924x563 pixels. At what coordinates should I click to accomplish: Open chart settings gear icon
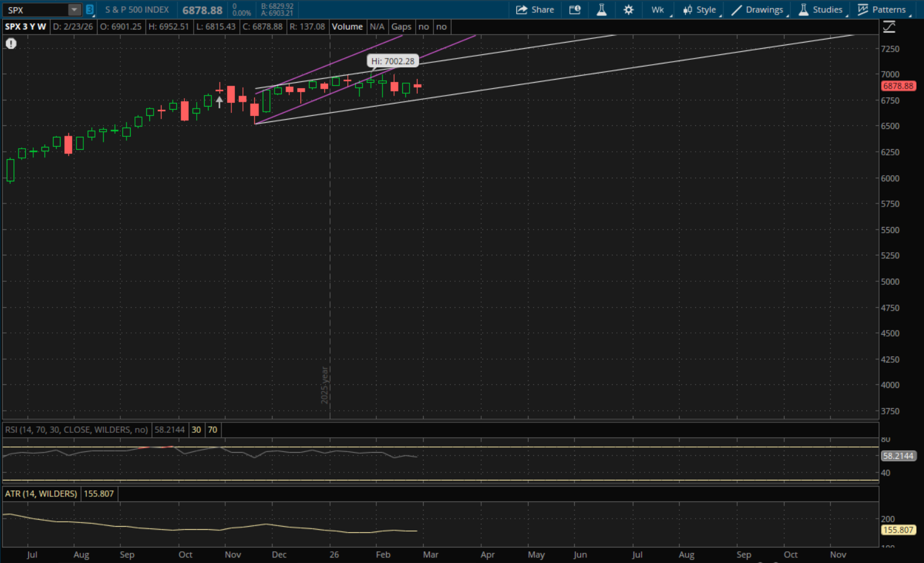pos(629,10)
